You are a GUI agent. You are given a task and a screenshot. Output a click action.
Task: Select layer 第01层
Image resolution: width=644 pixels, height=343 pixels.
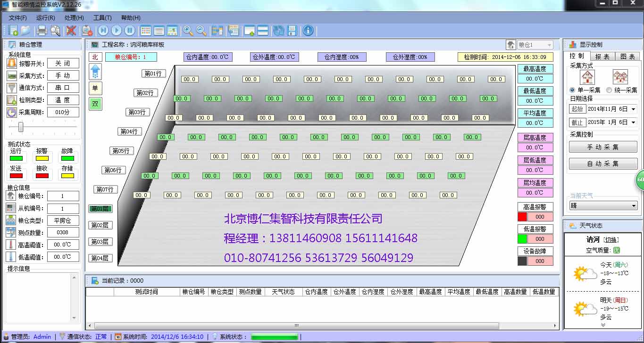(x=100, y=209)
